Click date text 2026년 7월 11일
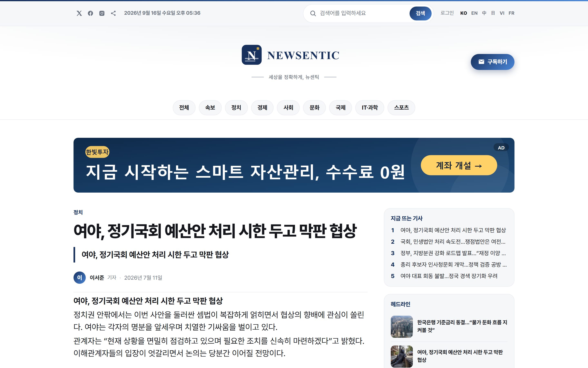The image size is (588, 368). pyautogui.click(x=143, y=277)
